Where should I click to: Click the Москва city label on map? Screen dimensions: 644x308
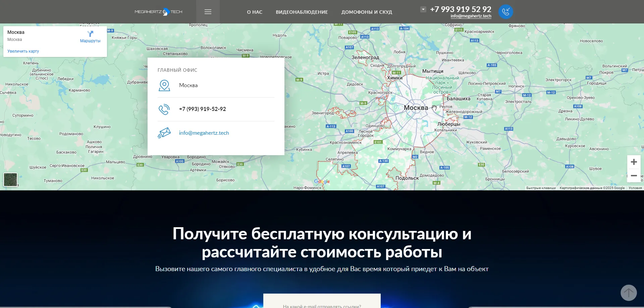pyautogui.click(x=416, y=108)
